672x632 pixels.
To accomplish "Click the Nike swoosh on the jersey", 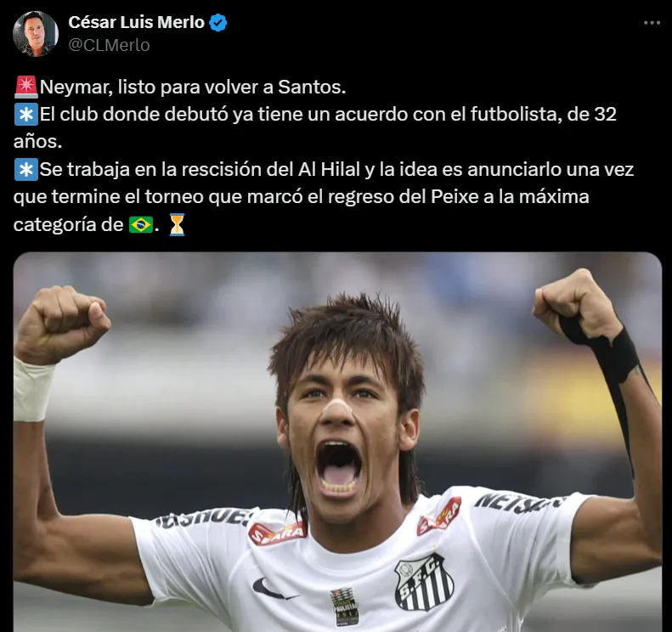I will (x=273, y=589).
